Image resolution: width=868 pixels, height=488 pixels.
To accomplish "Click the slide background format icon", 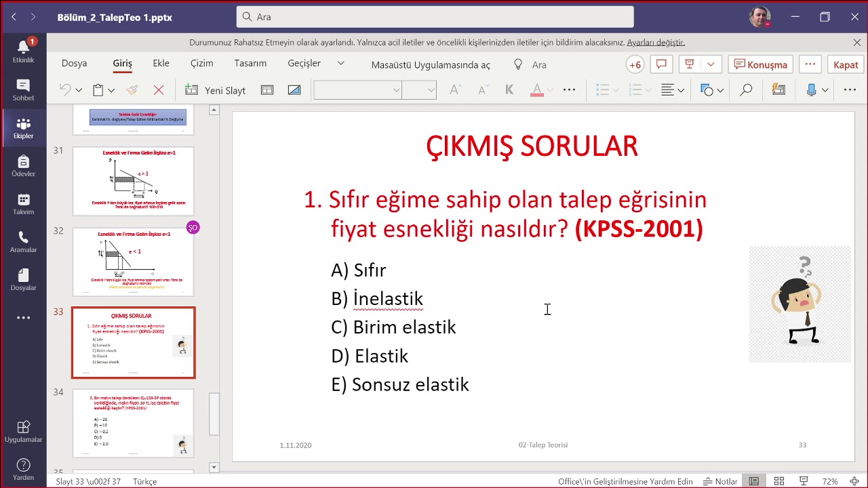I will 294,89.
